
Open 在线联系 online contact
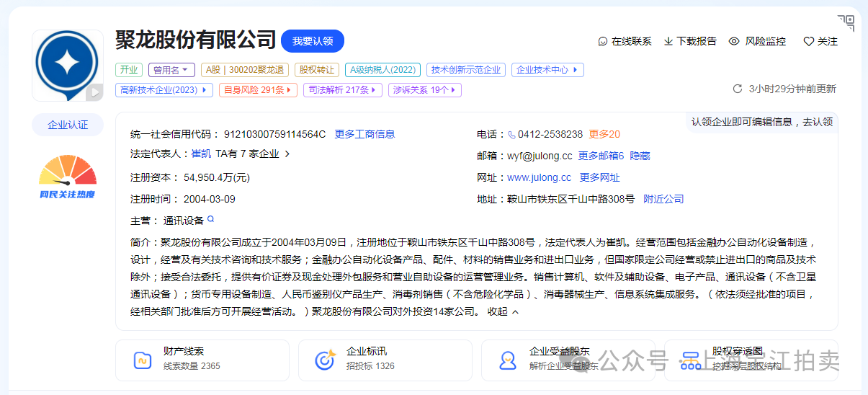(x=625, y=42)
